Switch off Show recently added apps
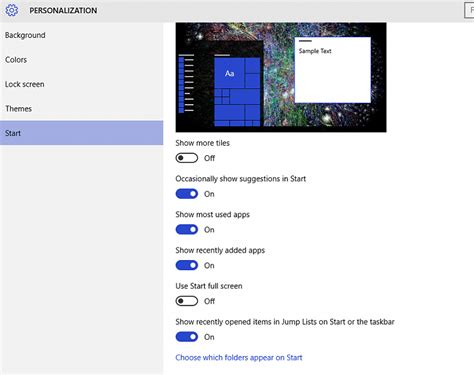Image resolution: width=474 pixels, height=375 pixels. pyautogui.click(x=187, y=265)
